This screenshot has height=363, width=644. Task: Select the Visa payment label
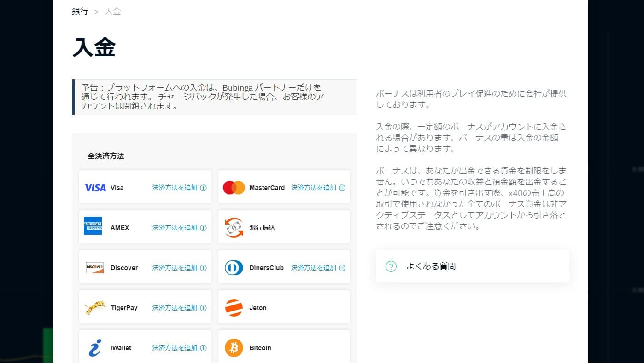(117, 188)
